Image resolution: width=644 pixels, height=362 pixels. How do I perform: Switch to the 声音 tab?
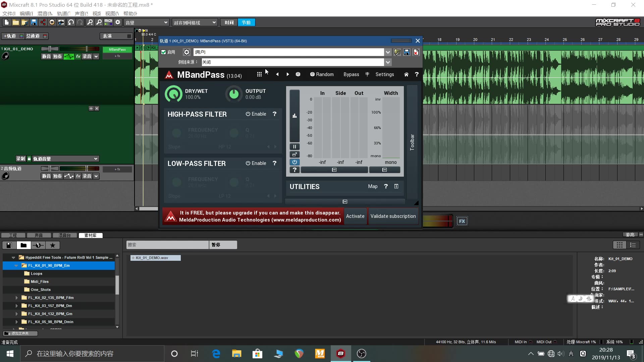coord(39,235)
